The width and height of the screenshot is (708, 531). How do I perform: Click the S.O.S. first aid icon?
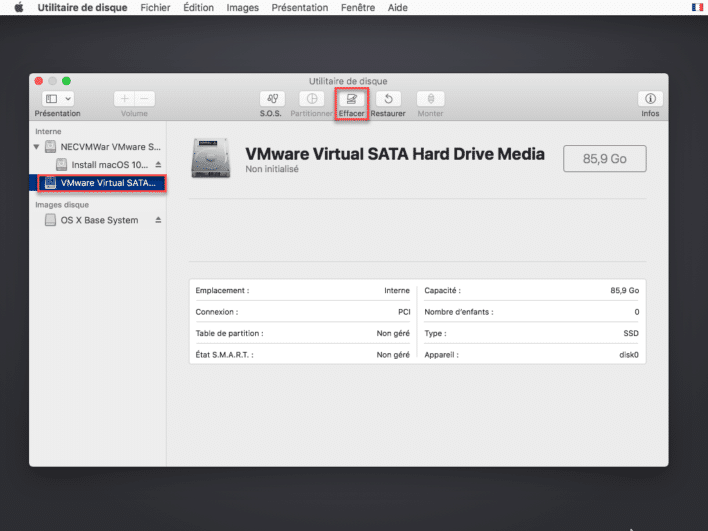[x=272, y=99]
